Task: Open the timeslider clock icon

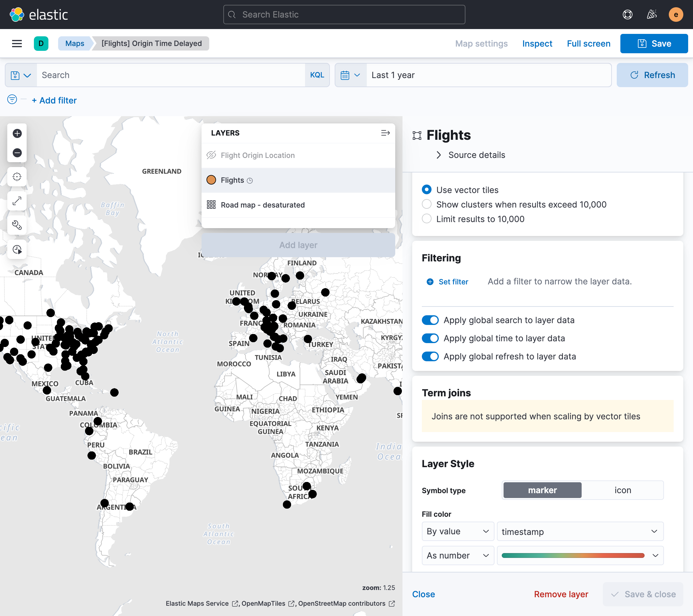Action: tap(17, 250)
